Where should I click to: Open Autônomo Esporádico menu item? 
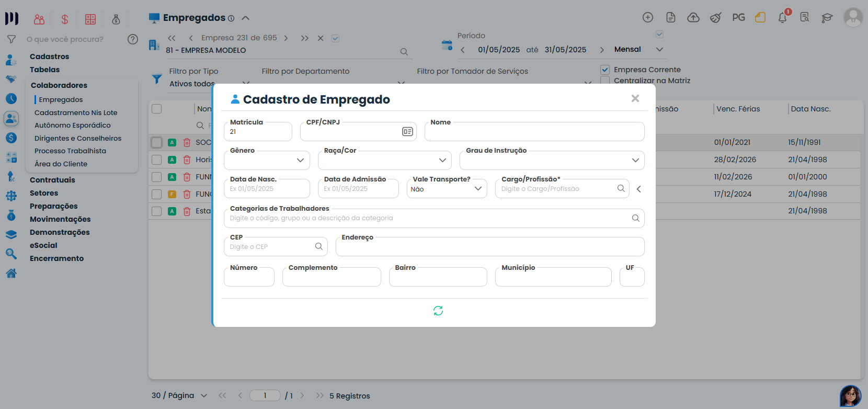[73, 126]
